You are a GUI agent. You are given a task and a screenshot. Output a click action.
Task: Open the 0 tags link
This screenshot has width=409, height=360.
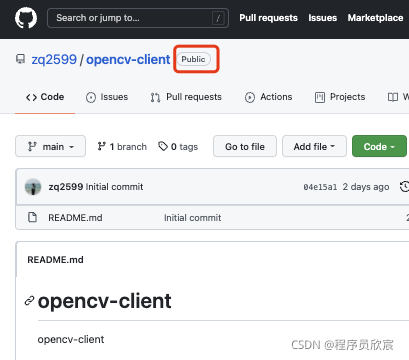point(178,147)
